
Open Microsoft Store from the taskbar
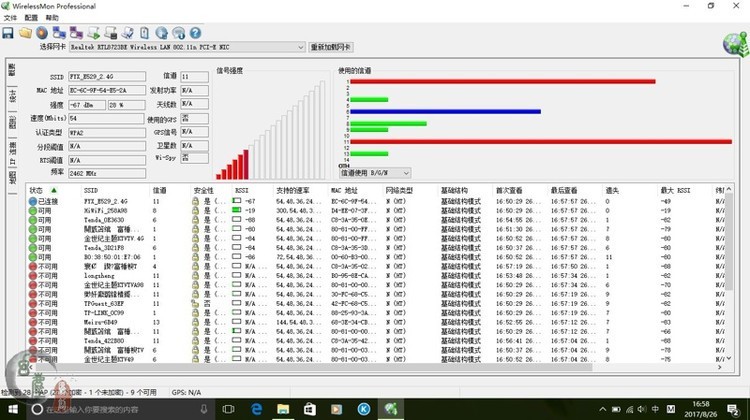click(x=309, y=409)
